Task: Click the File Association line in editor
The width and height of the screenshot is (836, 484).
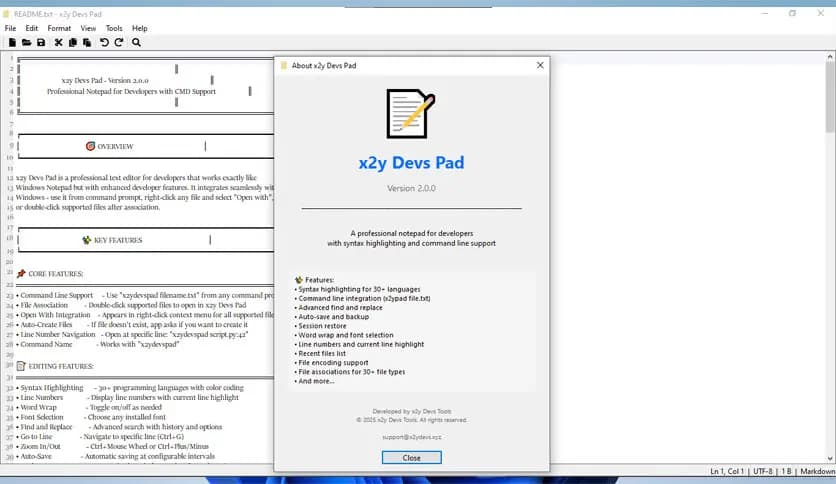Action: [131, 305]
